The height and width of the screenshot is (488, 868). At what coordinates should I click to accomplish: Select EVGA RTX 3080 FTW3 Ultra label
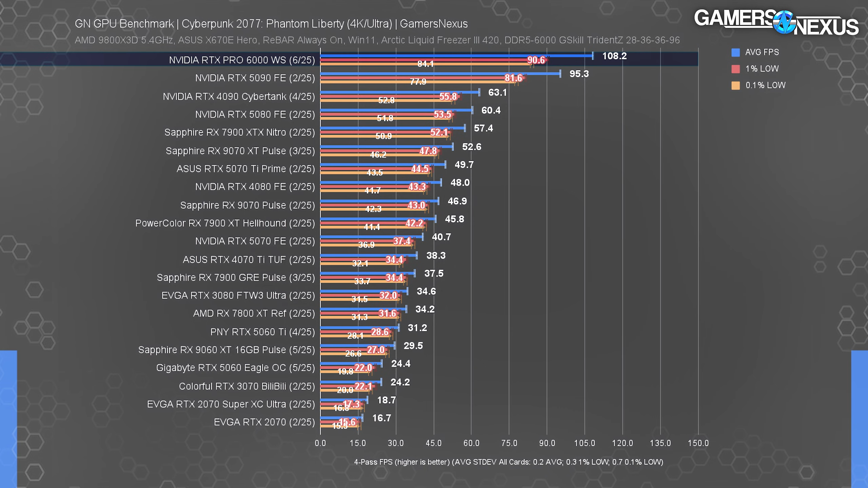click(x=238, y=296)
